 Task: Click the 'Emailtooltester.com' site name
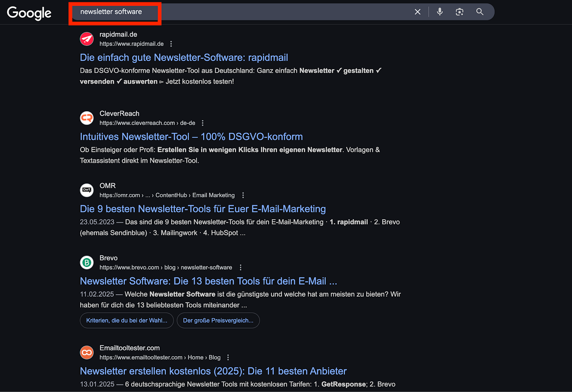point(130,348)
